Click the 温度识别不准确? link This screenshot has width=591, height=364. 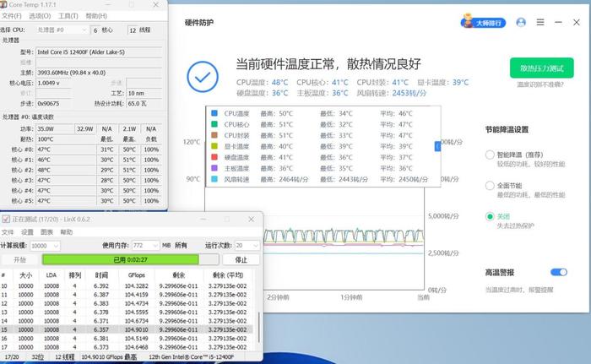click(540, 84)
